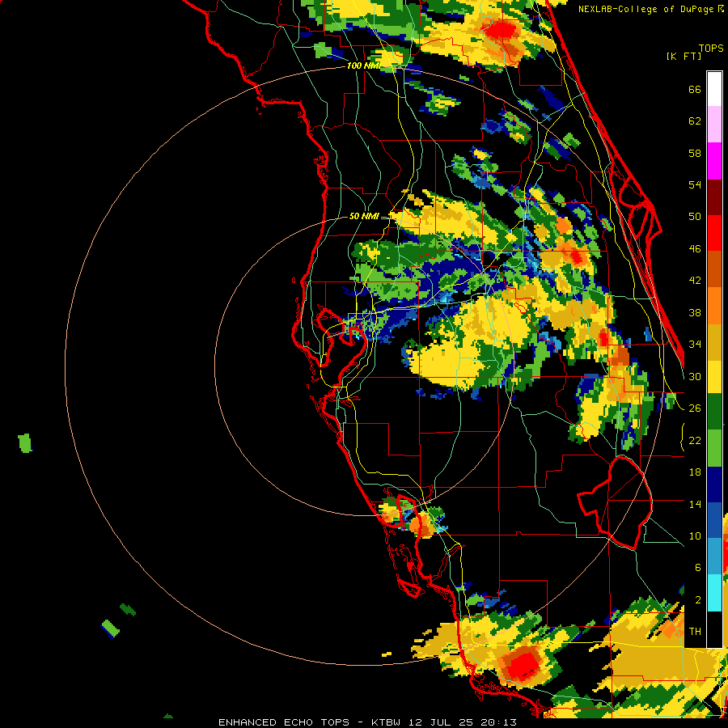728x728 pixels.
Task: Click the 54 legend value
Action: (x=695, y=184)
